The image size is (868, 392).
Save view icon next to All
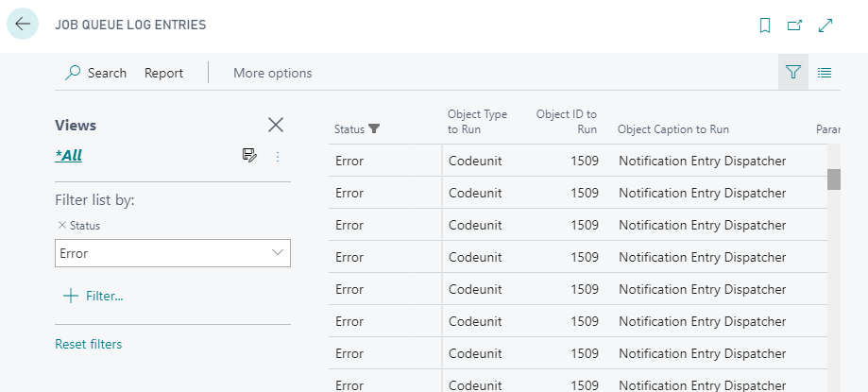(249, 156)
